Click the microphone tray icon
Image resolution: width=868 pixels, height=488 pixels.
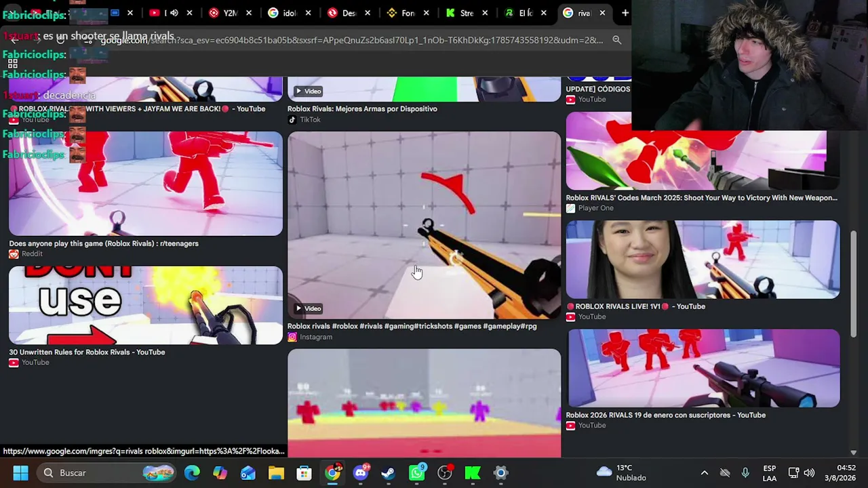(745, 472)
